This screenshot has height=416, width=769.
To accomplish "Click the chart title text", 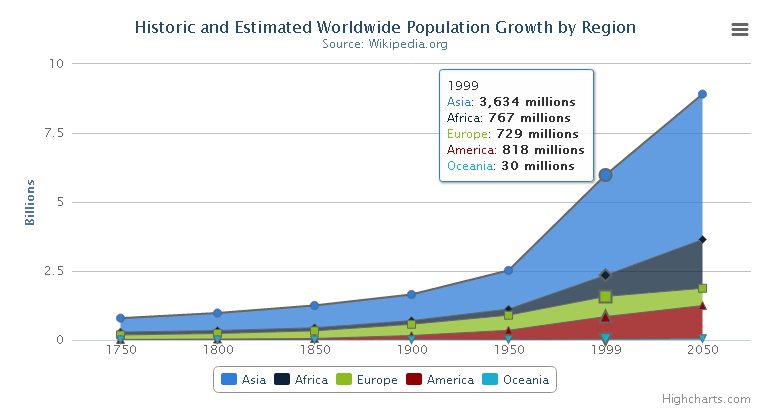I will point(385,27).
